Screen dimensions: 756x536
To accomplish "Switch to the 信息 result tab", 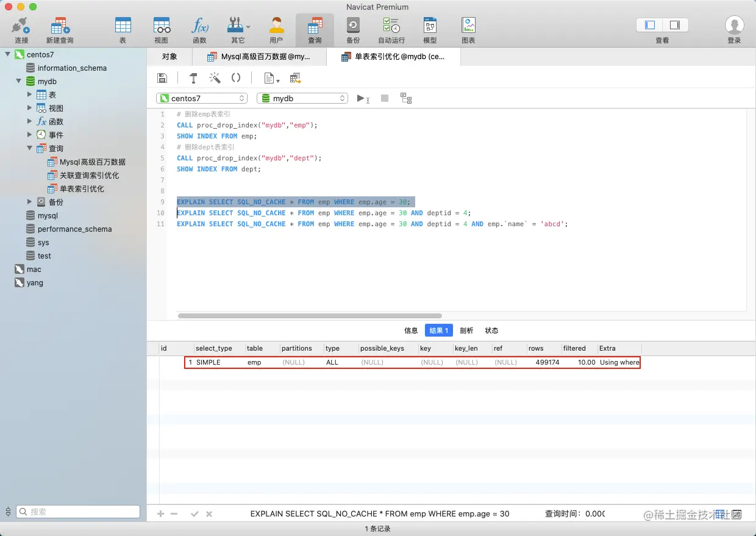I will click(412, 331).
